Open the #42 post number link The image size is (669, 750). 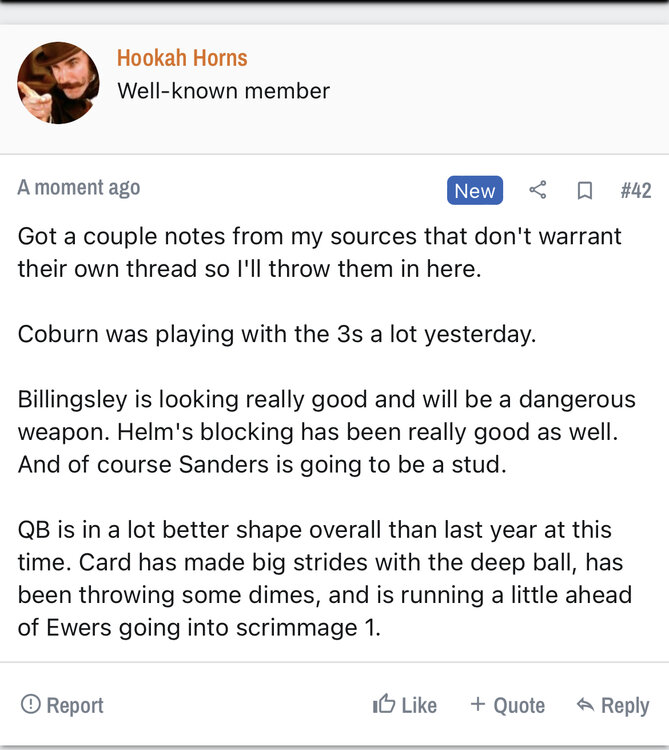click(x=635, y=190)
